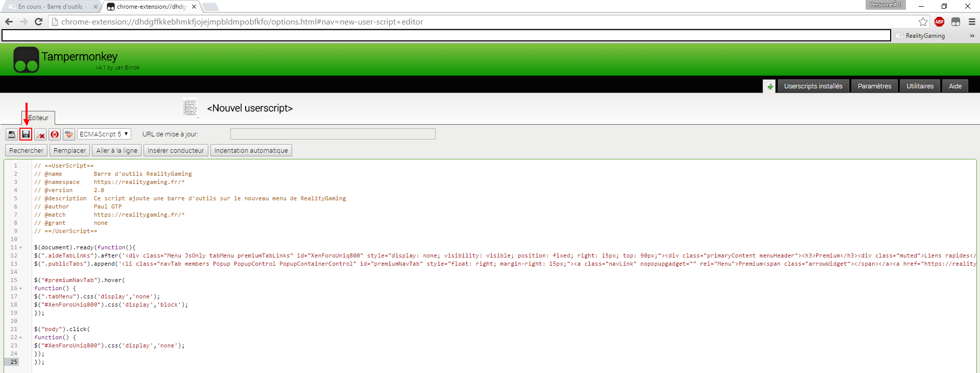Image resolution: width=980 pixels, height=373 pixels.
Task: Click the save-to-disk icon left of the floppy
Action: [12, 134]
